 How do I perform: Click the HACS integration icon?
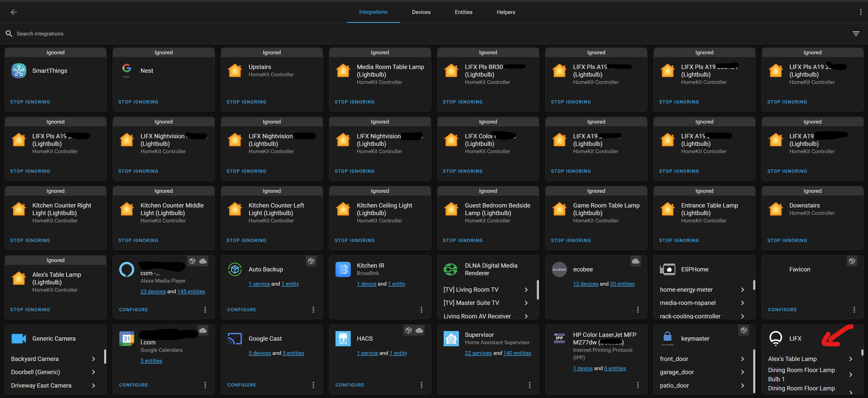[x=343, y=338]
